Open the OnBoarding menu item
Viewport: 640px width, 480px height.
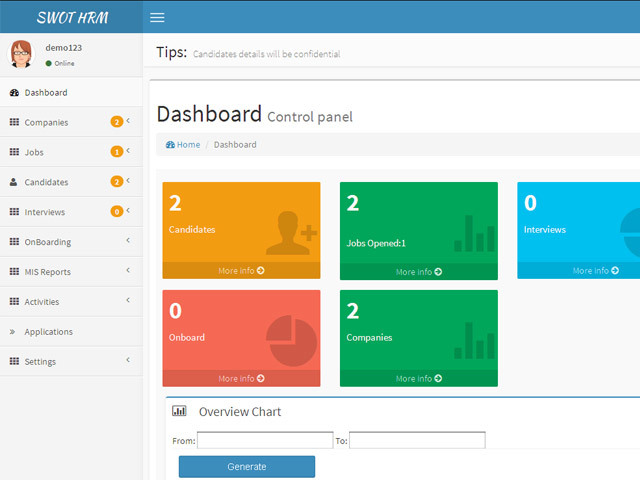click(71, 242)
